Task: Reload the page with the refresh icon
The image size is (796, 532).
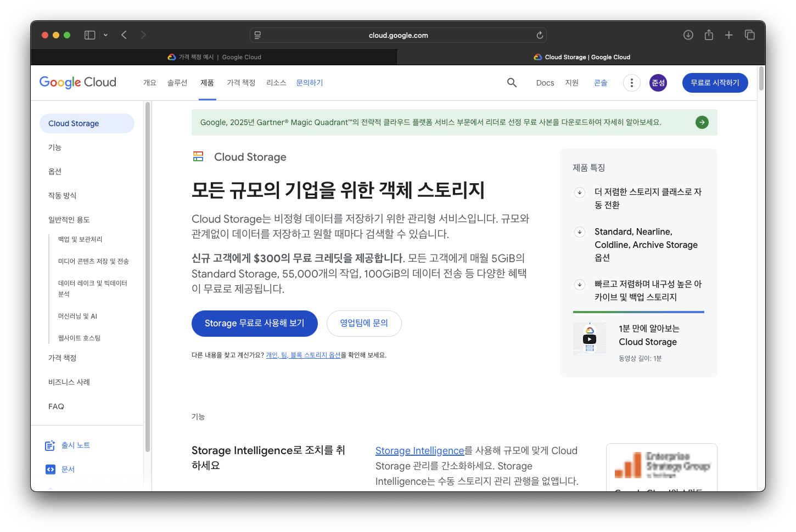Action: [540, 35]
